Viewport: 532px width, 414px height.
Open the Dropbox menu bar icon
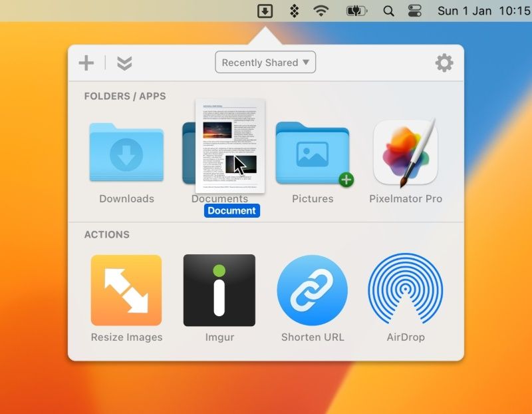coord(294,11)
